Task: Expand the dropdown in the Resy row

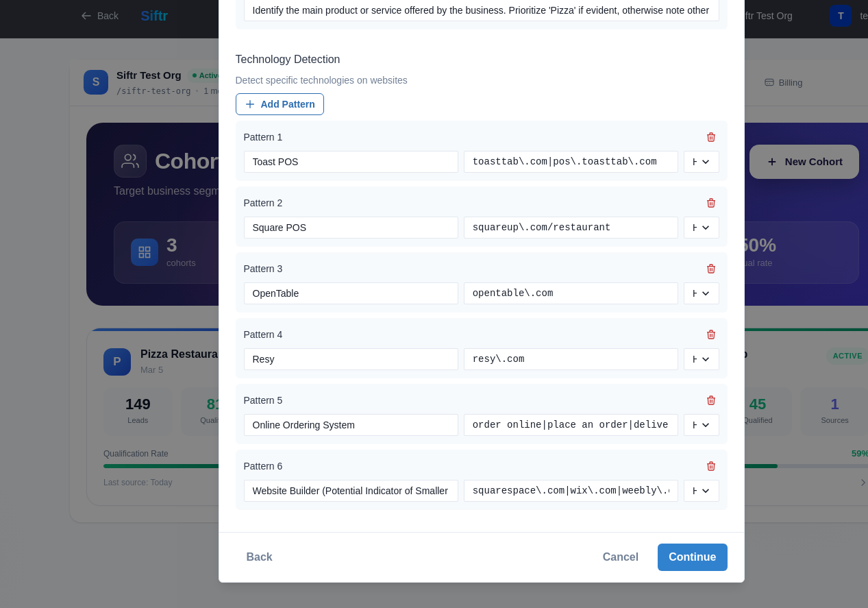Action: click(702, 359)
